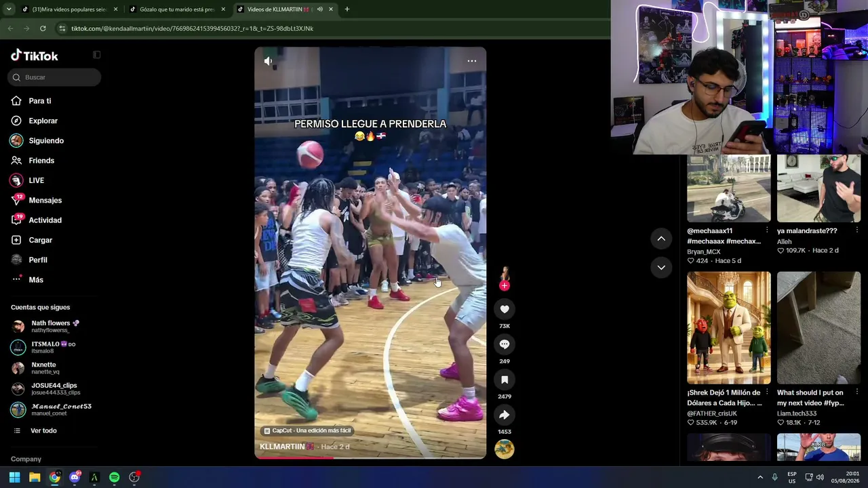868x488 pixels.
Task: Open the Windows Start menu
Action: tap(14, 477)
